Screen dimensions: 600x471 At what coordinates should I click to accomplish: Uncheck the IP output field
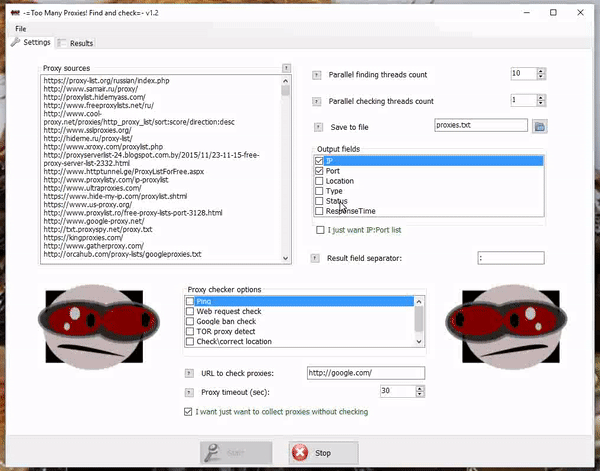[319, 161]
